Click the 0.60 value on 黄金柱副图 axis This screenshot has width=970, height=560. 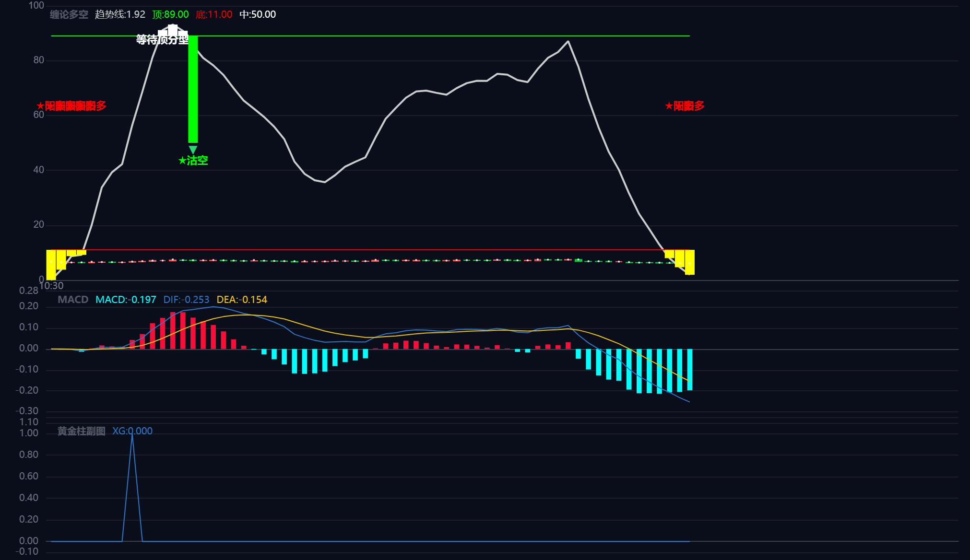coord(29,476)
